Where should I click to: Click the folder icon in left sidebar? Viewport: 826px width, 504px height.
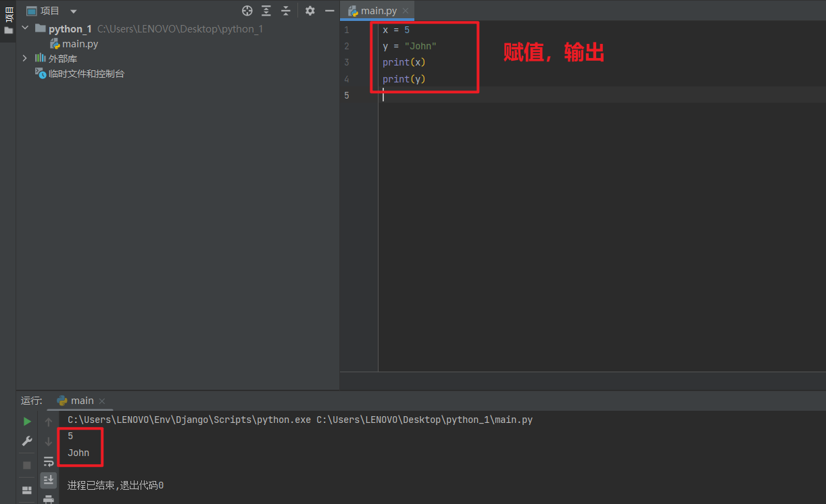pyautogui.click(x=8, y=30)
